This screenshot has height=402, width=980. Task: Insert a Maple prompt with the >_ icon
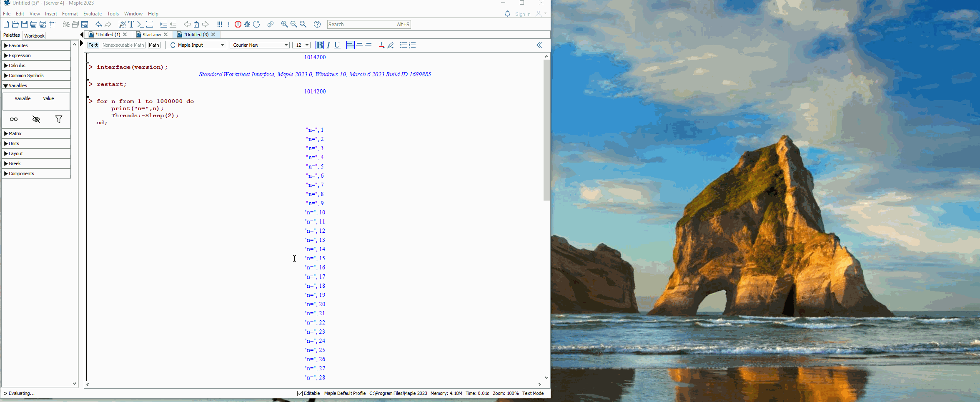click(140, 24)
